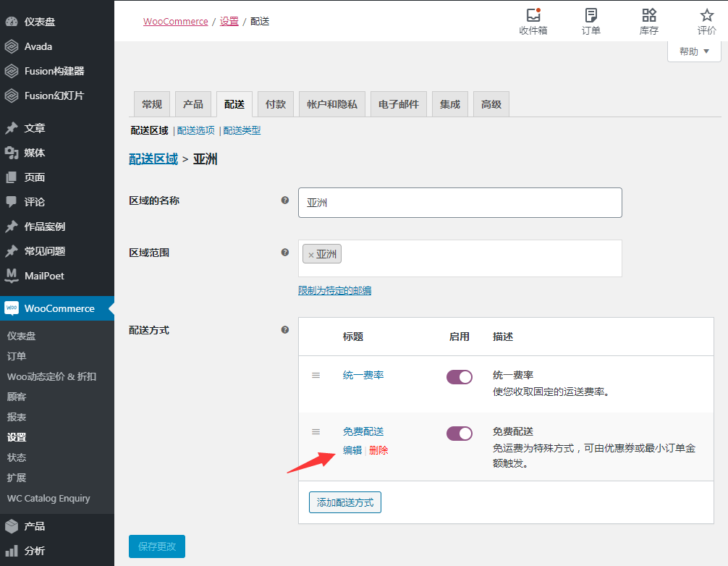Click 删除 under 免费配送
This screenshot has width=728, height=566.
(x=378, y=450)
